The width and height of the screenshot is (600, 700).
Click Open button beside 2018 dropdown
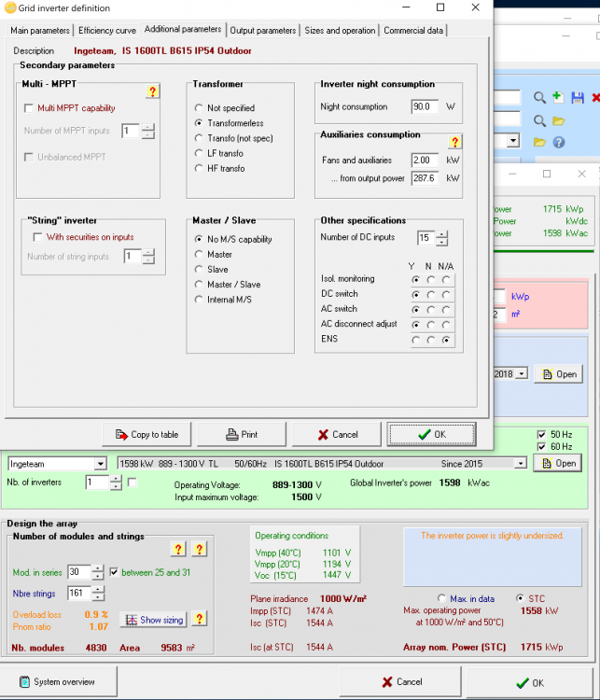pos(559,374)
